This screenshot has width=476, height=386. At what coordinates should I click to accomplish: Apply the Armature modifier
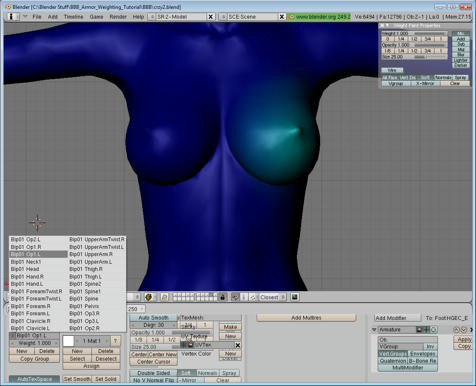[x=464, y=339]
